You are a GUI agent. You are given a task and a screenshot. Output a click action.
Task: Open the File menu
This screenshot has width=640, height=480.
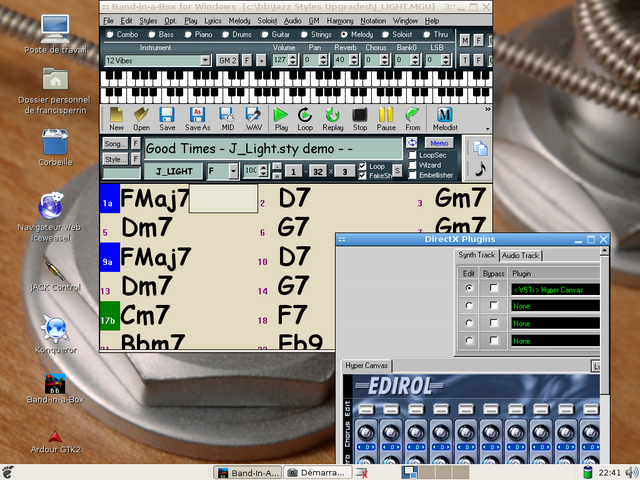pos(108,21)
